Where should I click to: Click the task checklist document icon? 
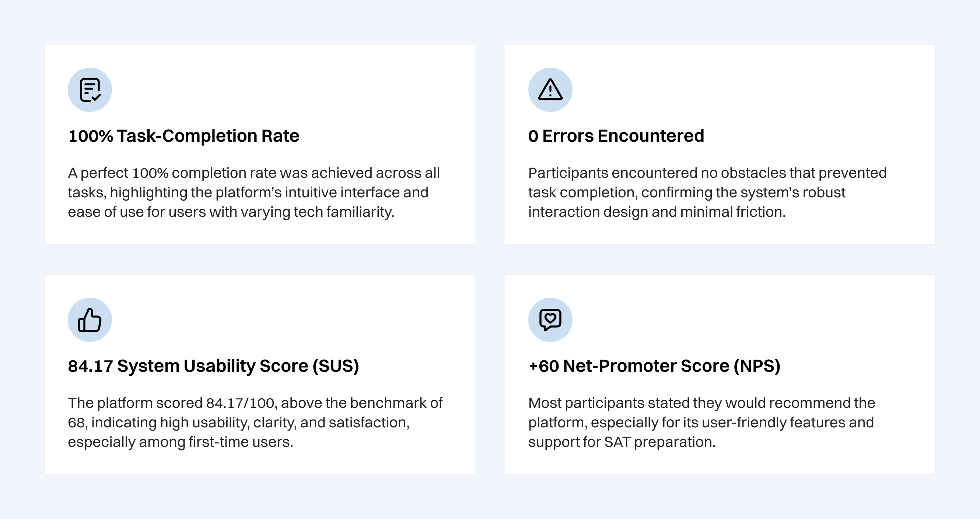coord(90,90)
